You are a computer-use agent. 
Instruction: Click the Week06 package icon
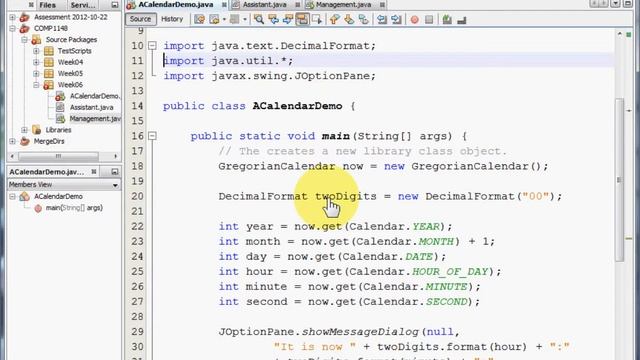point(49,84)
